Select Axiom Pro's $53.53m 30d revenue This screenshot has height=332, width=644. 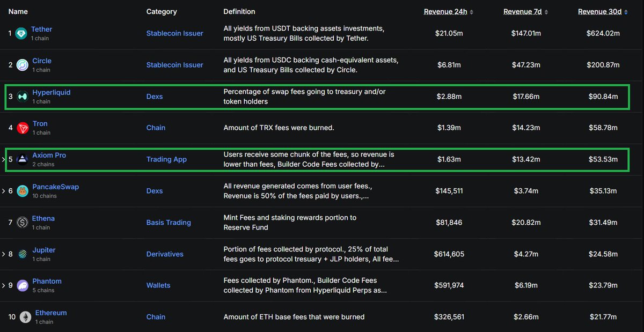pos(603,159)
